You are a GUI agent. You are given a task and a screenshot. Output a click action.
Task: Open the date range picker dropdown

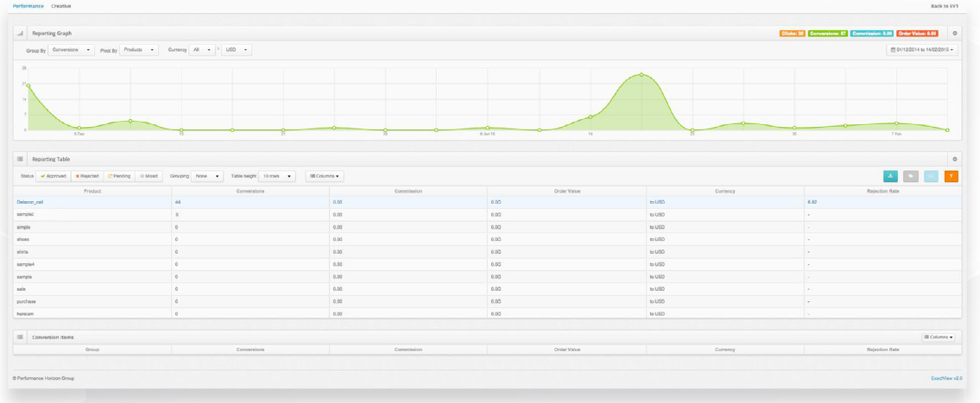click(922, 49)
